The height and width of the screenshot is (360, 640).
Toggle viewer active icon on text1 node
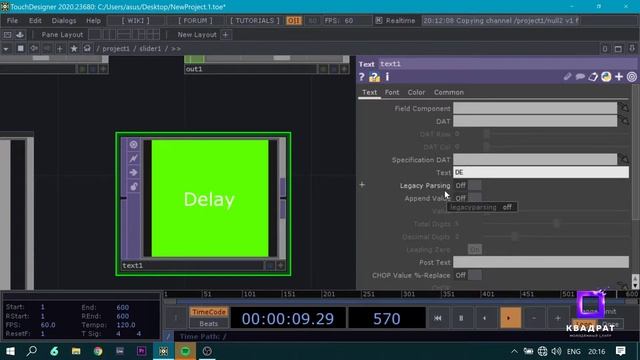pyautogui.click(x=133, y=144)
